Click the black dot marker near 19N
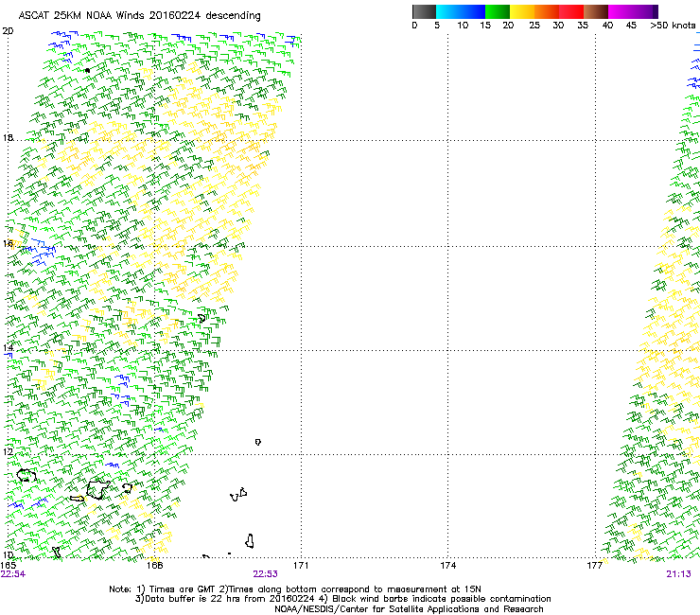700x615 pixels. pyautogui.click(x=87, y=70)
